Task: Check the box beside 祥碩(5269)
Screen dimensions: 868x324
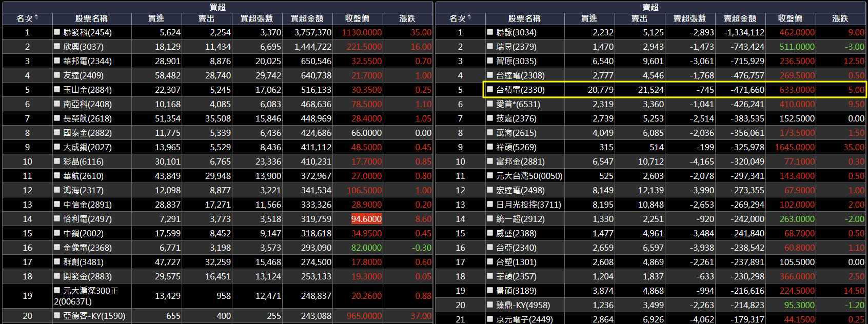Action: click(490, 147)
